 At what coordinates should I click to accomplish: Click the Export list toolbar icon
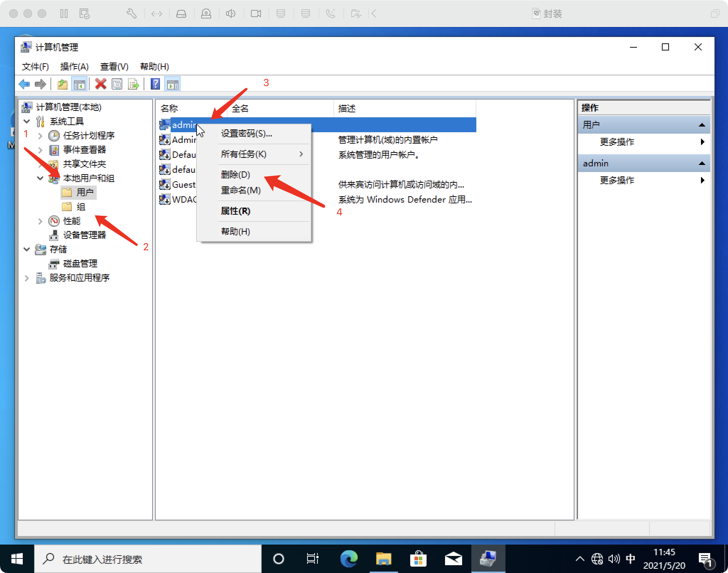point(134,84)
